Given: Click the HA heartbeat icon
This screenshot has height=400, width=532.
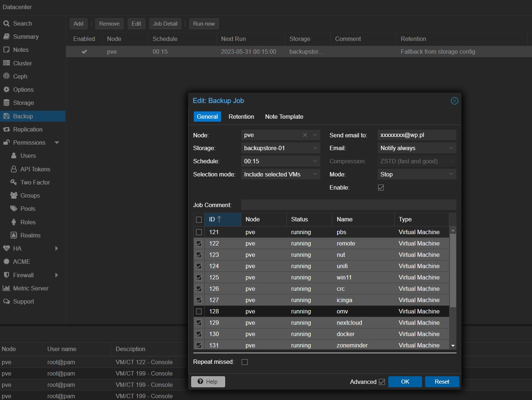Looking at the screenshot, I should click(6, 248).
